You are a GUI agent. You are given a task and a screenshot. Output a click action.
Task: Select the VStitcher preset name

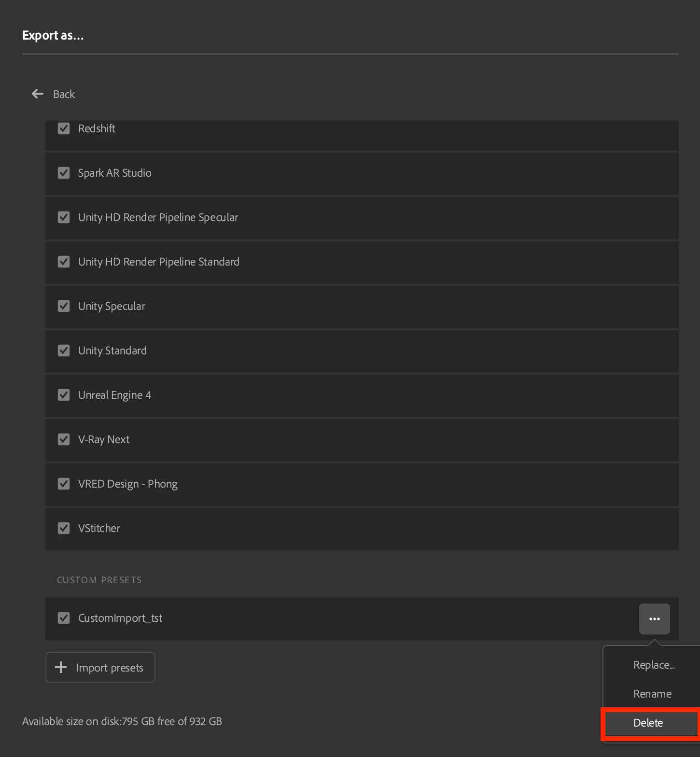click(99, 528)
